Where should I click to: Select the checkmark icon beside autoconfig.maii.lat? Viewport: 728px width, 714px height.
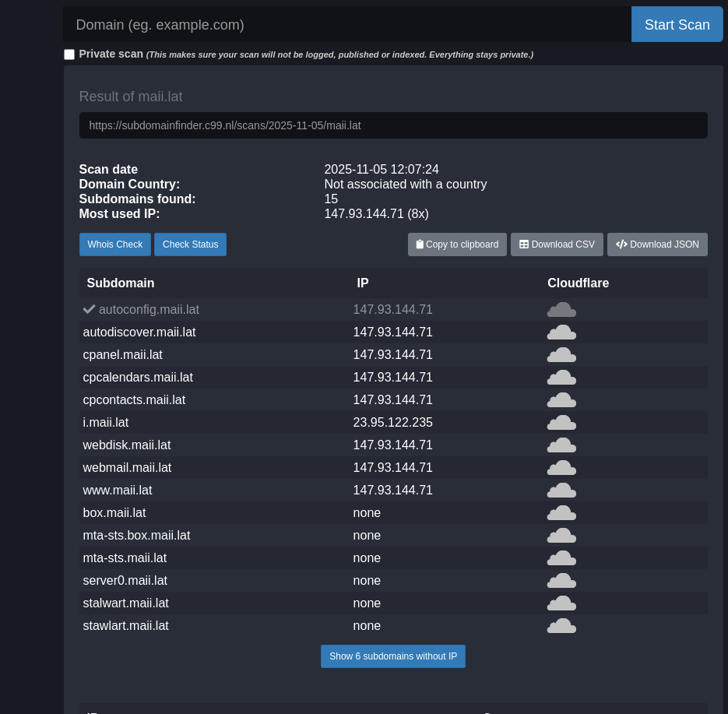point(89,309)
